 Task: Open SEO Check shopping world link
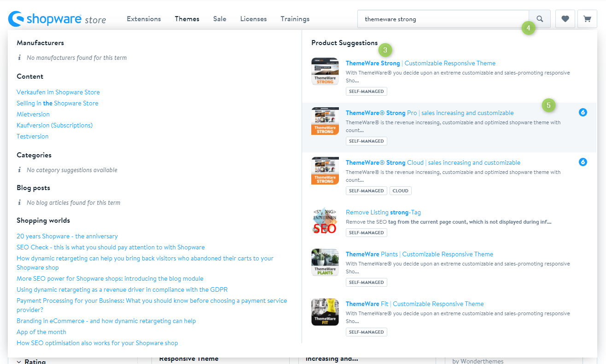pos(111,247)
